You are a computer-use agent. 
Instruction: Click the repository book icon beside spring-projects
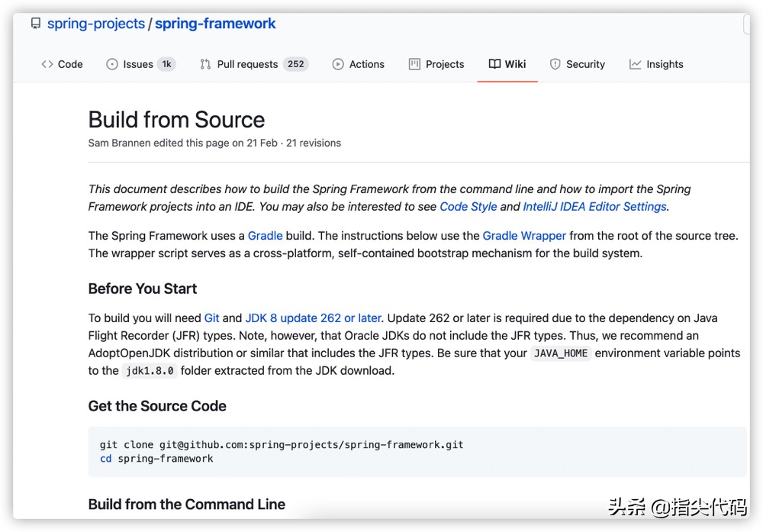[x=36, y=24]
